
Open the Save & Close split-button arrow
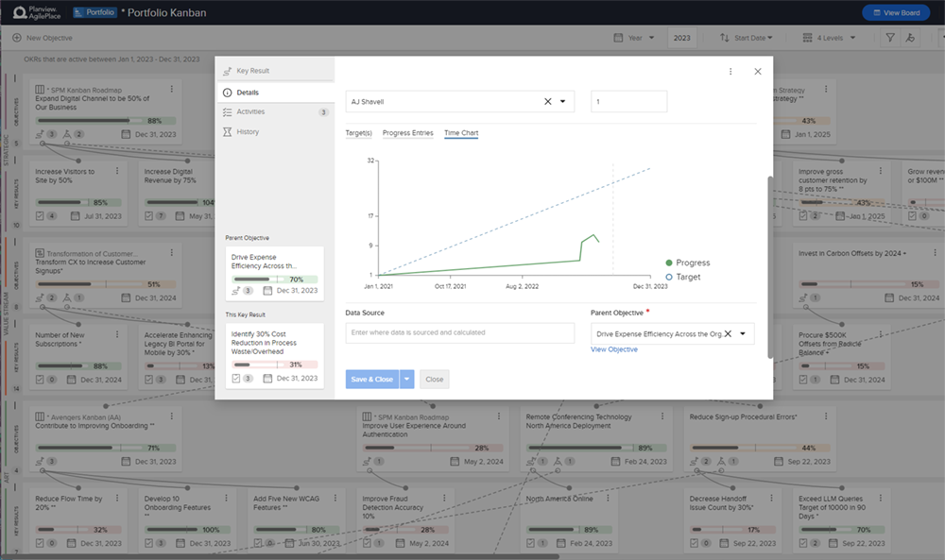click(406, 379)
